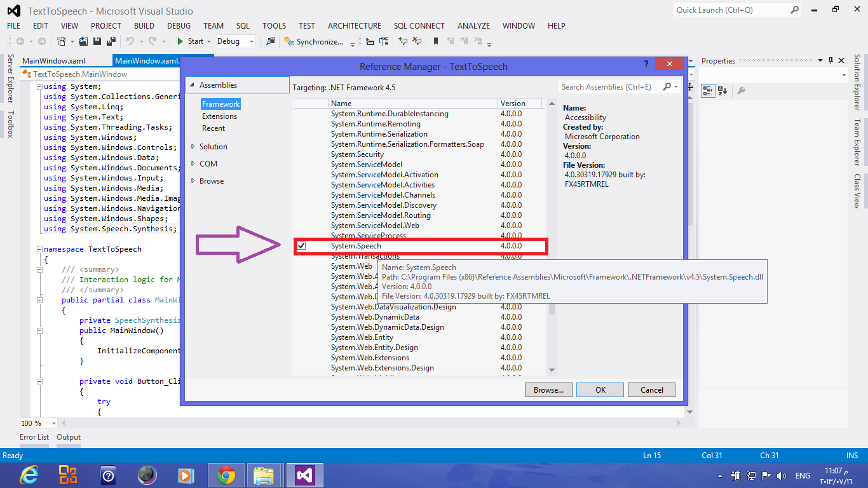This screenshot has height=488, width=868.
Task: Click the Browse button in Reference Manager
Action: tap(548, 390)
